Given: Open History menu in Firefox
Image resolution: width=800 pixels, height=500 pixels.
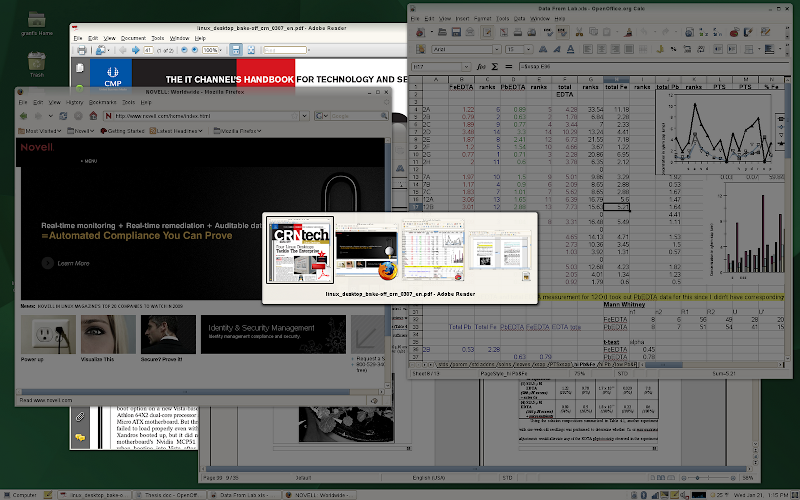Looking at the screenshot, I should coord(74,103).
